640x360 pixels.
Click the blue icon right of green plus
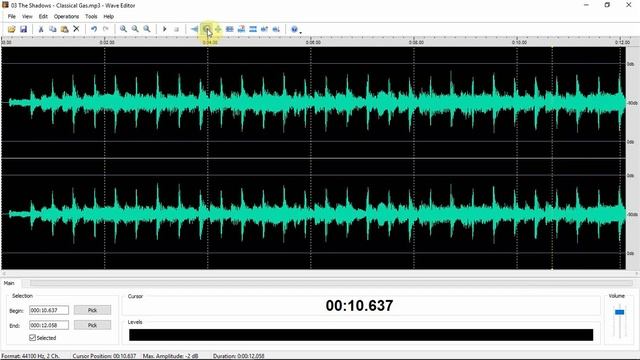(230, 29)
